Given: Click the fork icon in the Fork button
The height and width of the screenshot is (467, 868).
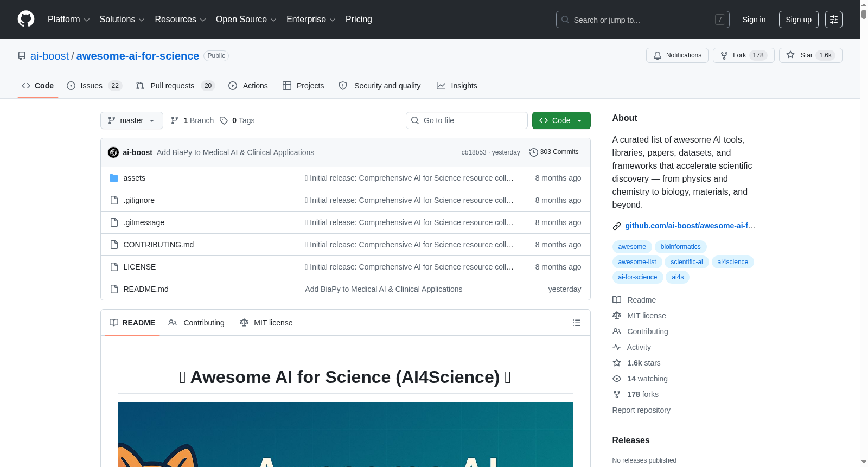Looking at the screenshot, I should 724,55.
